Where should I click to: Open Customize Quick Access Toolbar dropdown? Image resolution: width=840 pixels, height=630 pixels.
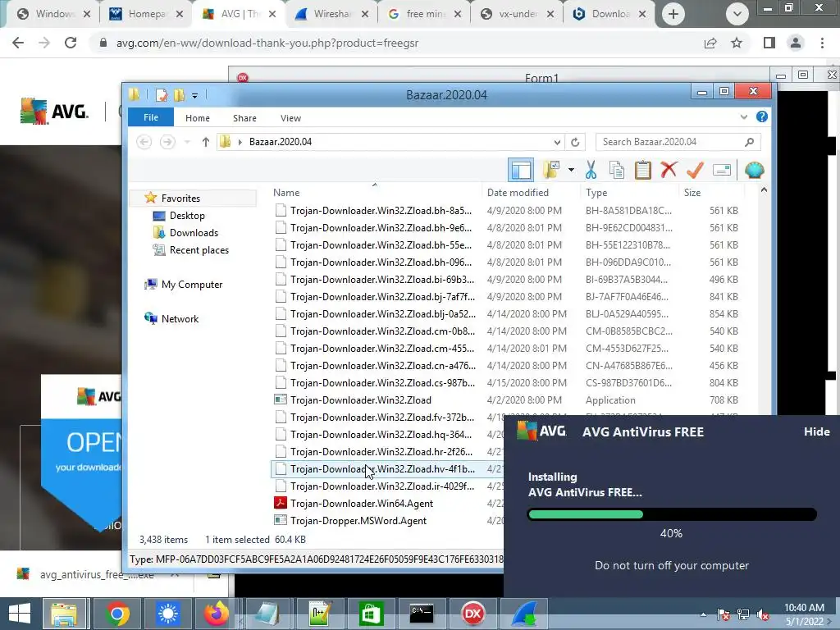click(195, 96)
